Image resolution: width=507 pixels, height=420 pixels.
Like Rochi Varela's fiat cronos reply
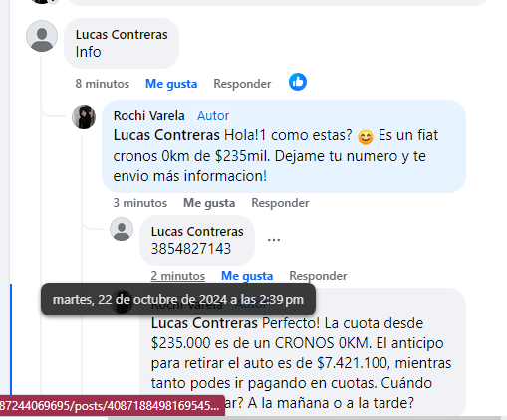209,203
